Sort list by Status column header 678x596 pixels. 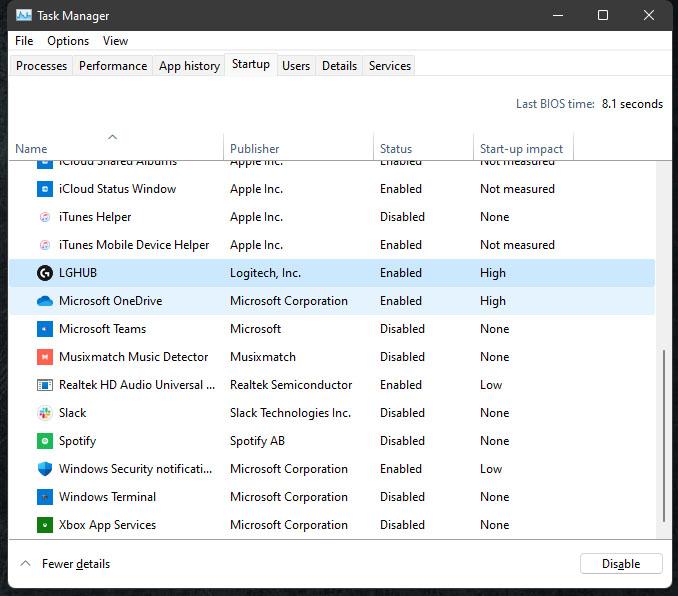423,146
